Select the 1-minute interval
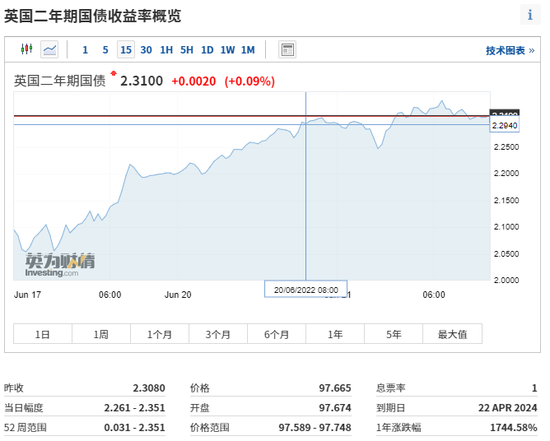This screenshot has width=550, height=441. point(85,50)
